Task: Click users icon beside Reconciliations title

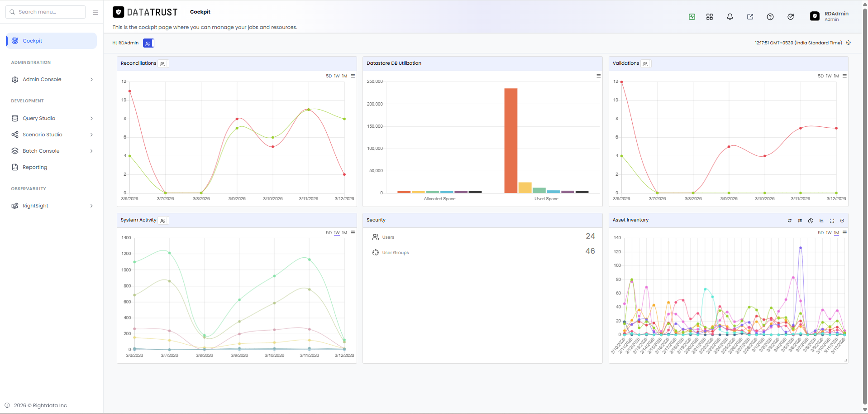Action: click(162, 64)
